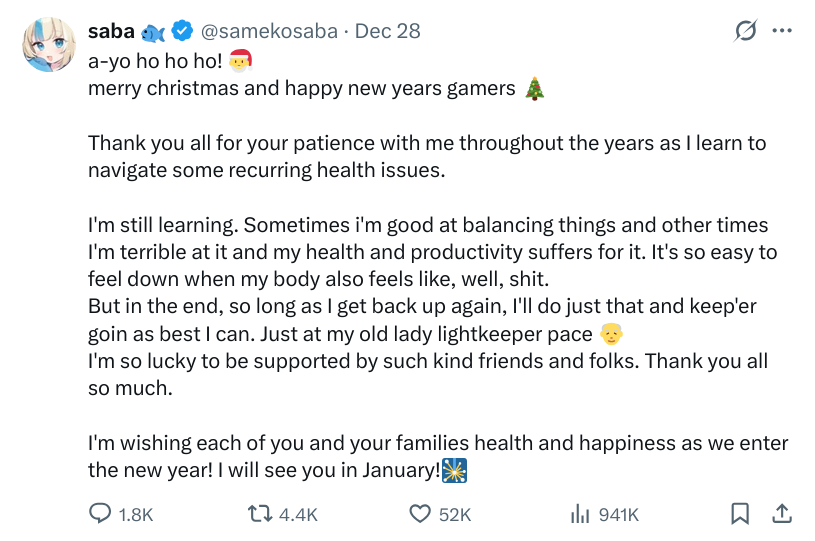Click the fish emoji beside saba
Image resolution: width=815 pixels, height=541 pixels.
153,31
